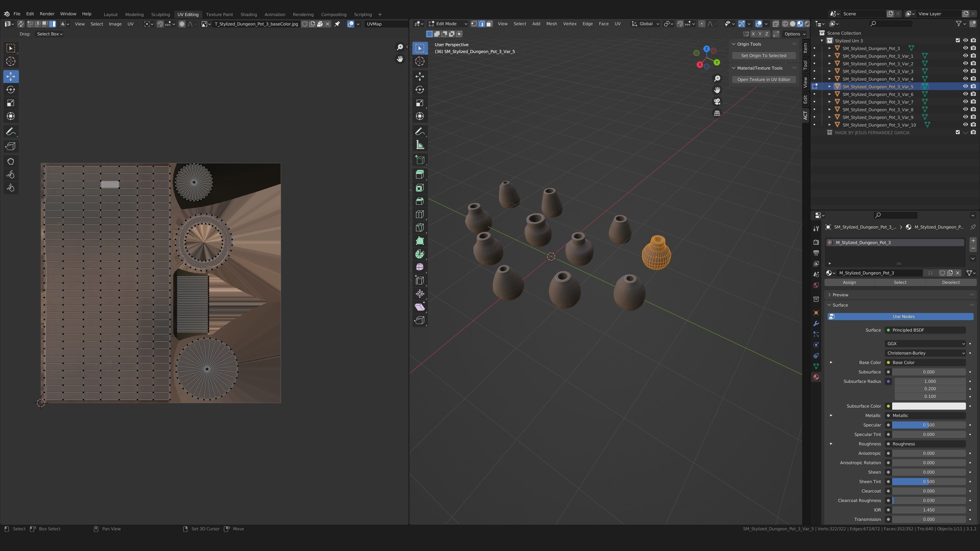
Task: Open the Modifier properties wrench tab
Action: 816,324
